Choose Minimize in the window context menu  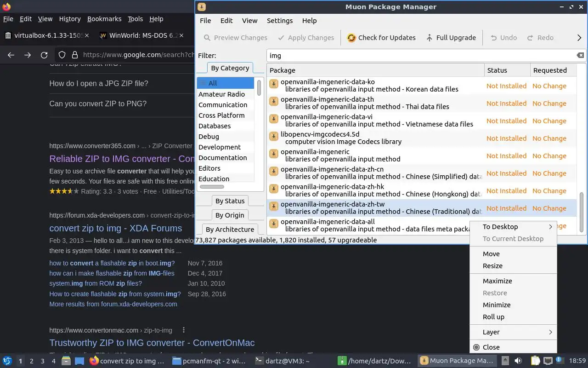coord(513,305)
